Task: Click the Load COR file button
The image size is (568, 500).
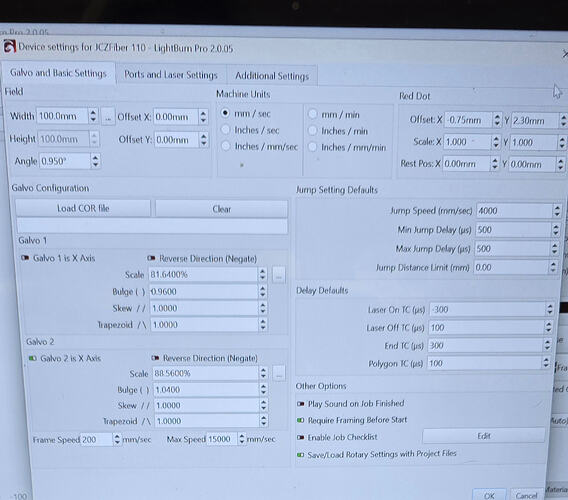Action: point(83,208)
